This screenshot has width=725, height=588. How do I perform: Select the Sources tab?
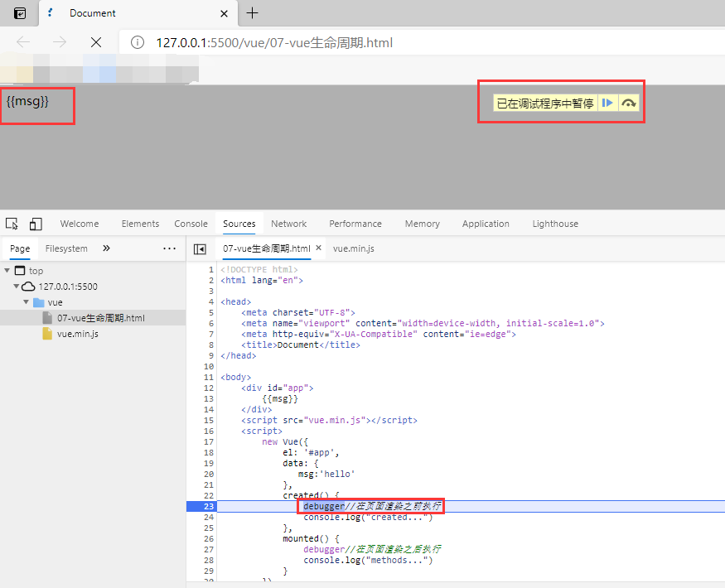tap(239, 224)
